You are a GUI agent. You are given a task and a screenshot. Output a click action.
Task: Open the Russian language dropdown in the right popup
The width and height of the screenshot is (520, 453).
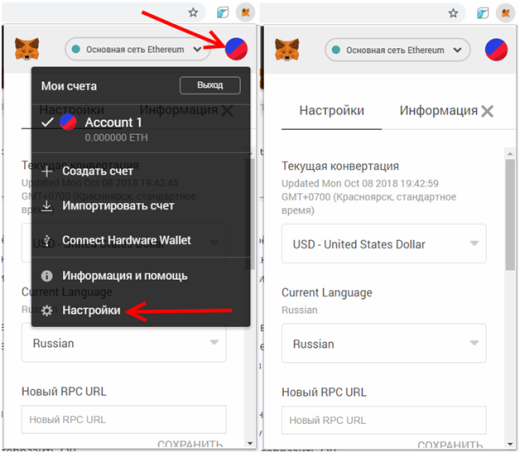[384, 343]
